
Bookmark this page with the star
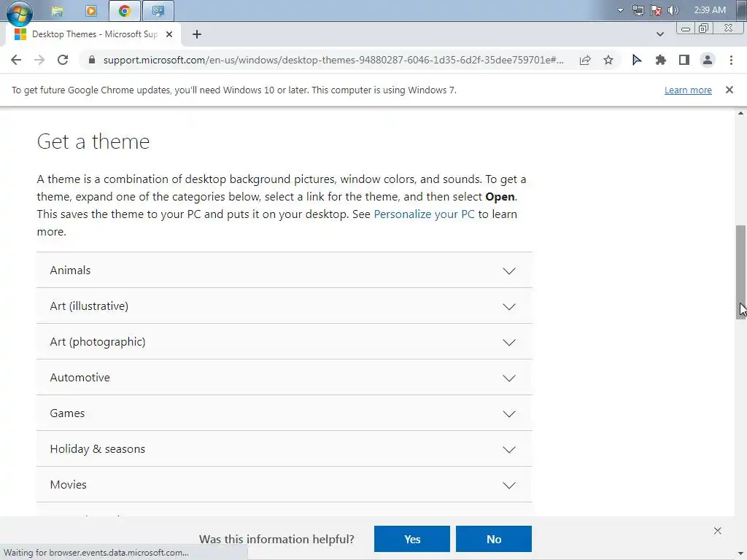608,60
